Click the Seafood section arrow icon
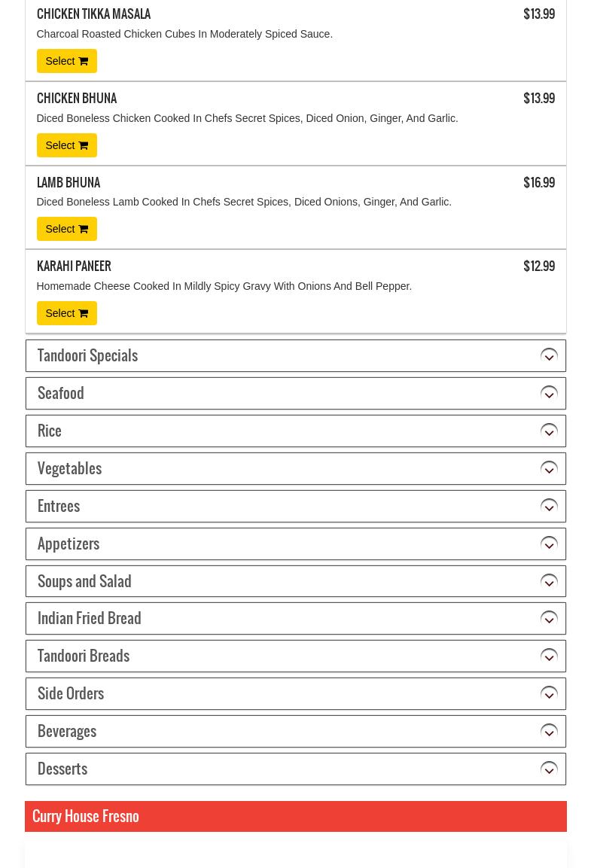The width and height of the screenshot is (591, 868). 549,394
